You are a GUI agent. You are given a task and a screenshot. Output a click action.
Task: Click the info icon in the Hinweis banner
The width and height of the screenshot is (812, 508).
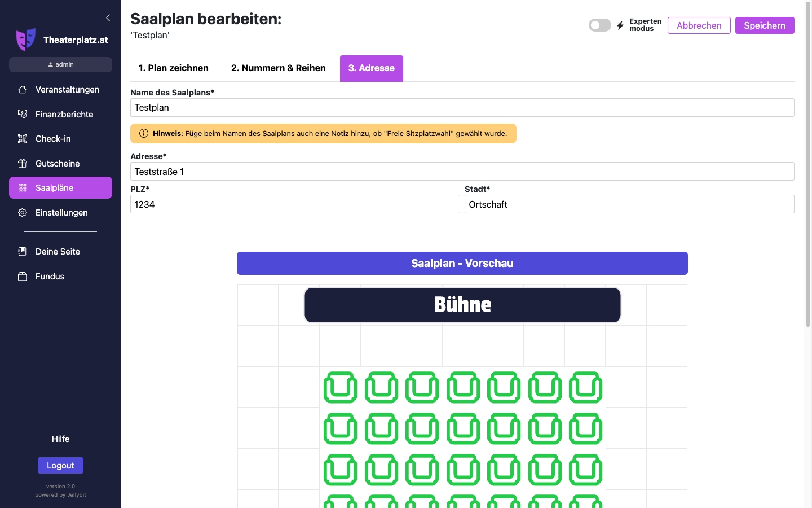coord(144,133)
